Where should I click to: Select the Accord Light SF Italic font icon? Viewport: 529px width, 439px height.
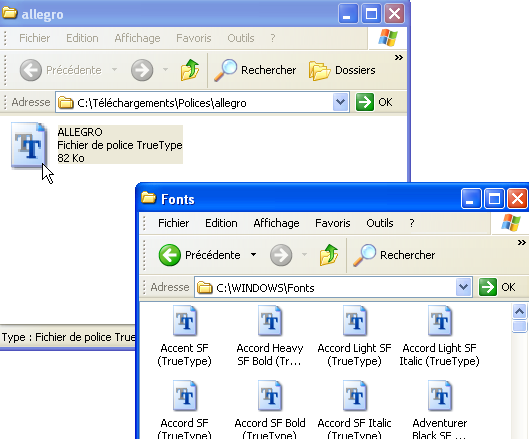(x=440, y=321)
